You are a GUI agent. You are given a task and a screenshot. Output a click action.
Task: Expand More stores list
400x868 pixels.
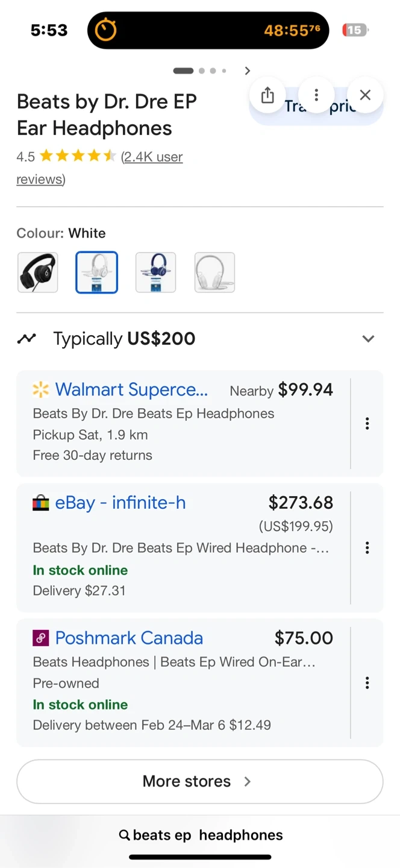[199, 781]
